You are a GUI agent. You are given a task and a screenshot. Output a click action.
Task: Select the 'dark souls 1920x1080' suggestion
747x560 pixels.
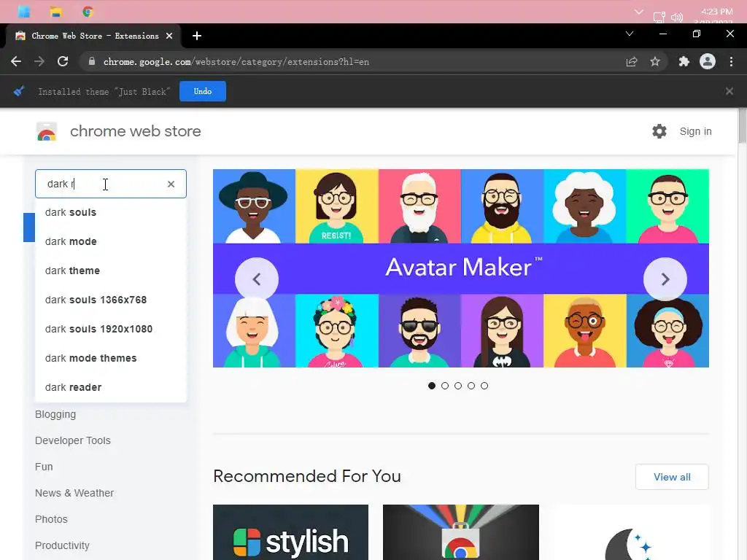pyautogui.click(x=111, y=329)
